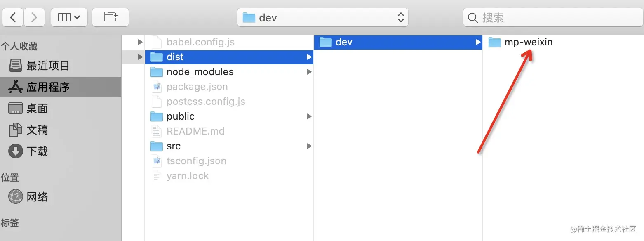Screen dimensions: 644x241
Task: Select Applications in the sidebar
Action: (x=47, y=87)
